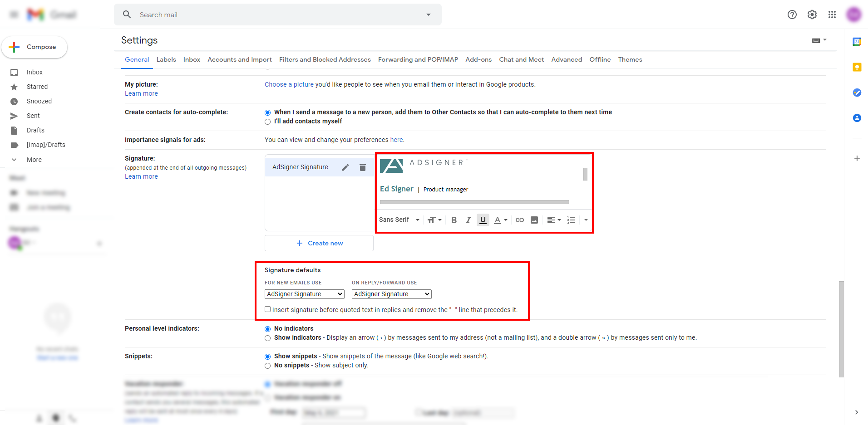Select the "Show indicators" radio button
The image size is (868, 425).
click(267, 338)
